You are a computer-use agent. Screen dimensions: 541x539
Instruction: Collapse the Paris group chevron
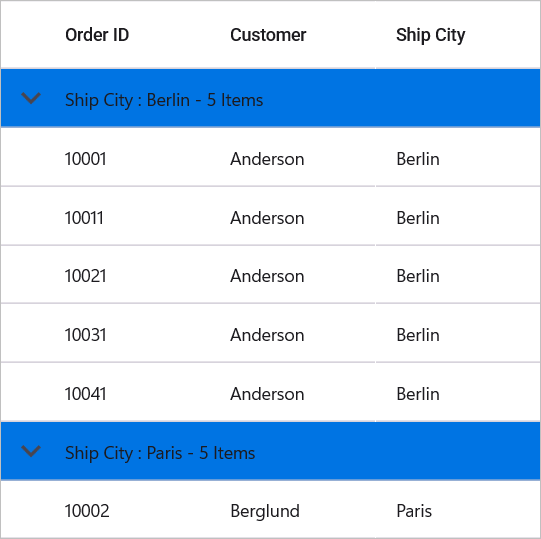[x=31, y=451]
